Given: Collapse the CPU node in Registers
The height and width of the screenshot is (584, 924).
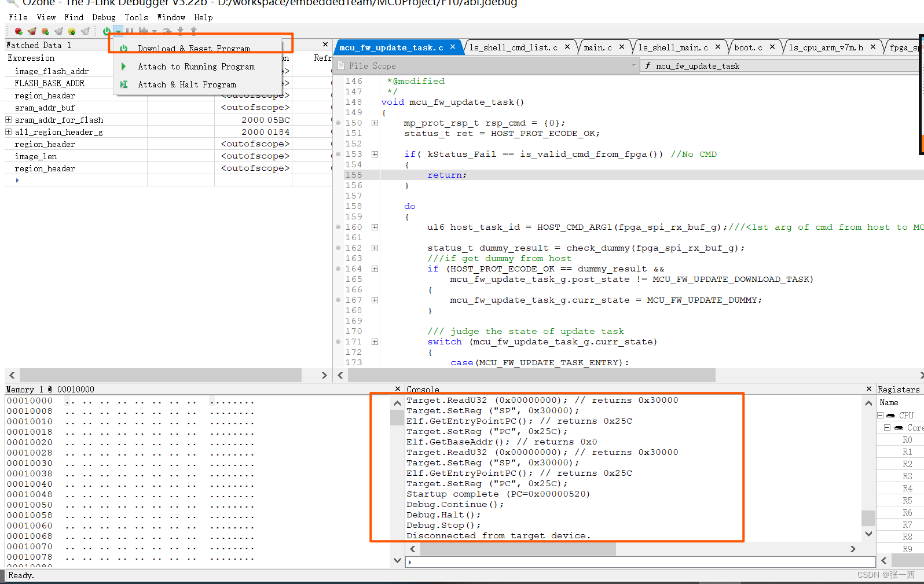Looking at the screenshot, I should [880, 416].
